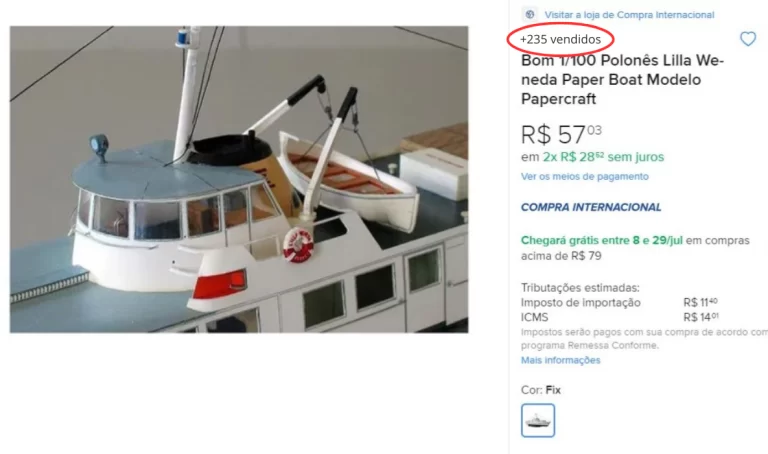The width and height of the screenshot is (768, 454).
Task: Click the product title Polonês Lilla Weneda
Action: (x=622, y=79)
